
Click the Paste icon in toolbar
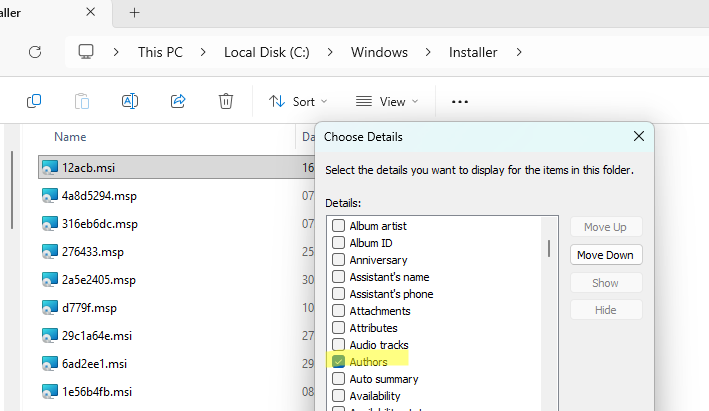pos(82,101)
